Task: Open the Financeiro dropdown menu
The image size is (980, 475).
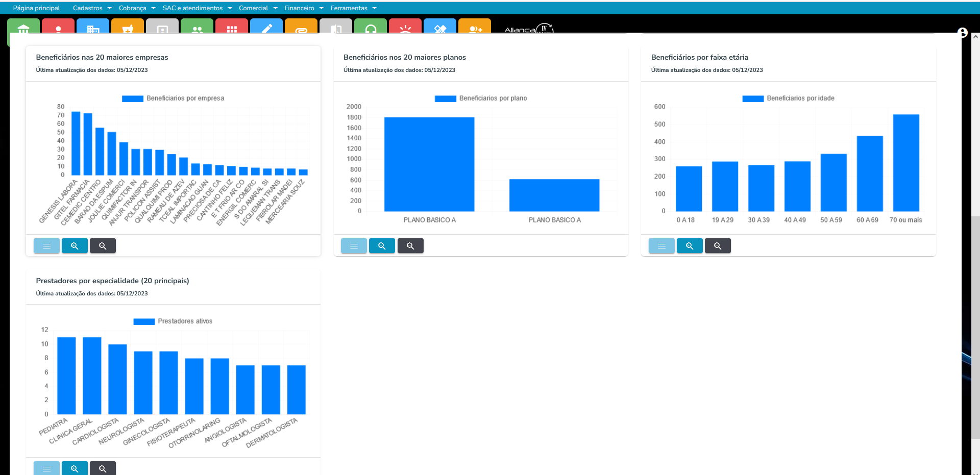Action: [x=304, y=8]
